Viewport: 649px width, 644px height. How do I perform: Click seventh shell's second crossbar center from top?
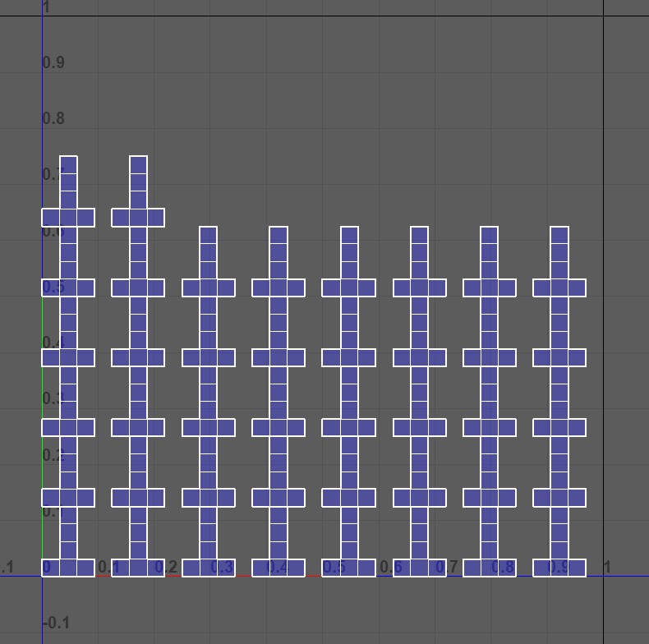click(489, 358)
